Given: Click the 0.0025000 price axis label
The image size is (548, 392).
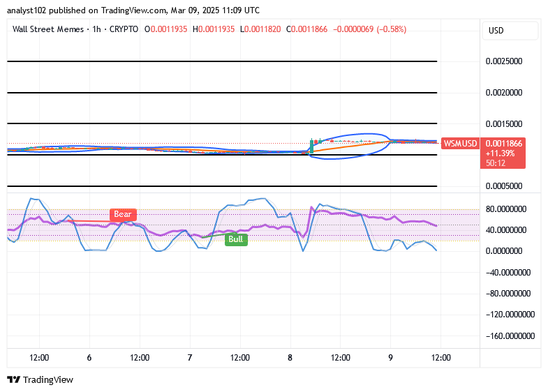Looking at the screenshot, I should pyautogui.click(x=504, y=61).
